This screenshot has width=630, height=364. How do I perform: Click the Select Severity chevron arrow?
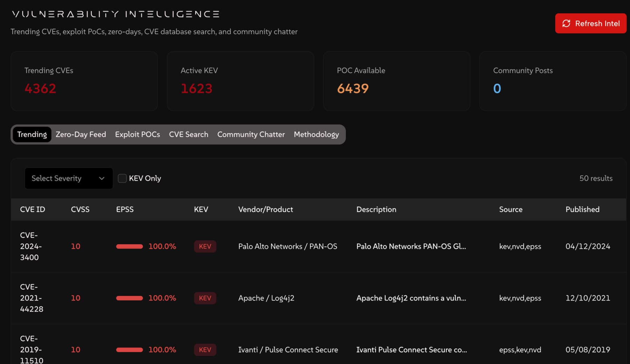pyautogui.click(x=101, y=178)
